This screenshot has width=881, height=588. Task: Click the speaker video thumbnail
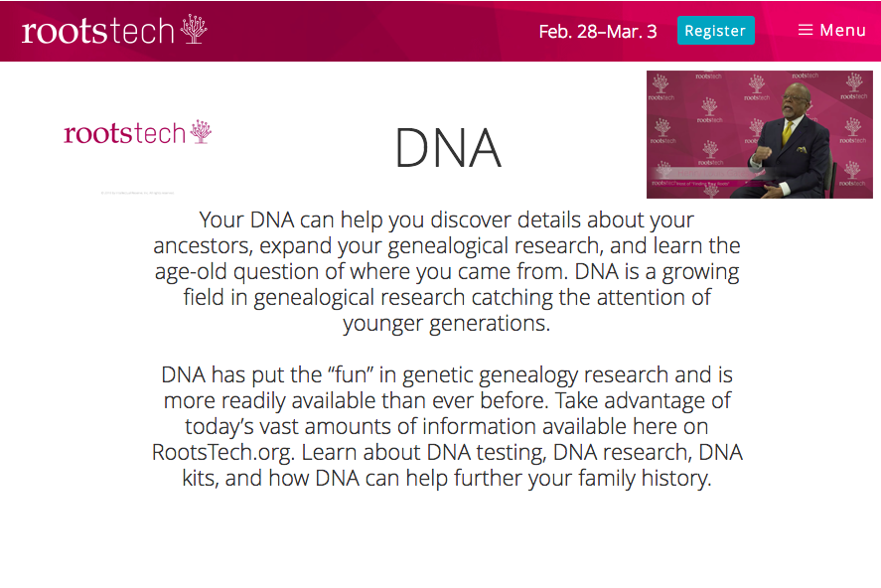[x=760, y=134]
